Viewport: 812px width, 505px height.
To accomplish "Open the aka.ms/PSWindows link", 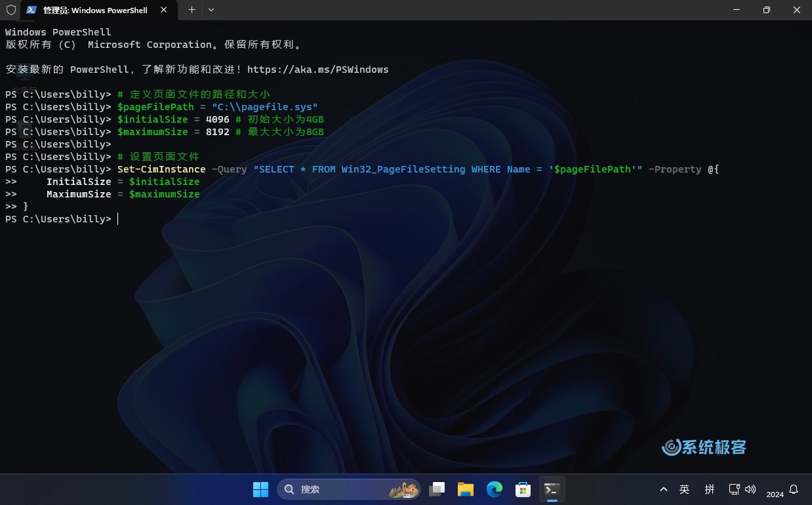I will click(317, 70).
